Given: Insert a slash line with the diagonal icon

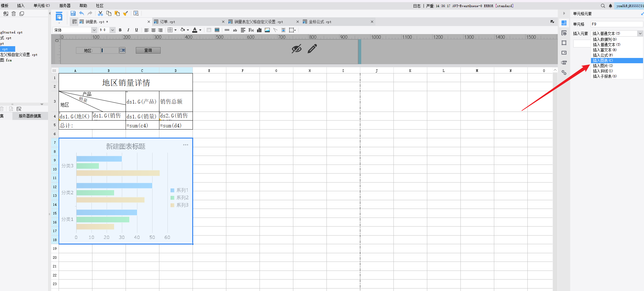Looking at the screenshot, I should pyautogui.click(x=275, y=30).
